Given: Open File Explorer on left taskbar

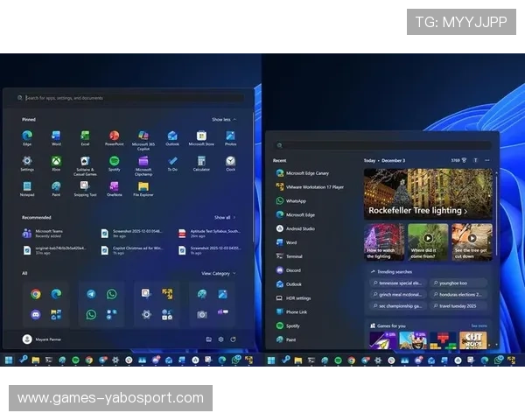Looking at the screenshot, I should (x=36, y=360).
